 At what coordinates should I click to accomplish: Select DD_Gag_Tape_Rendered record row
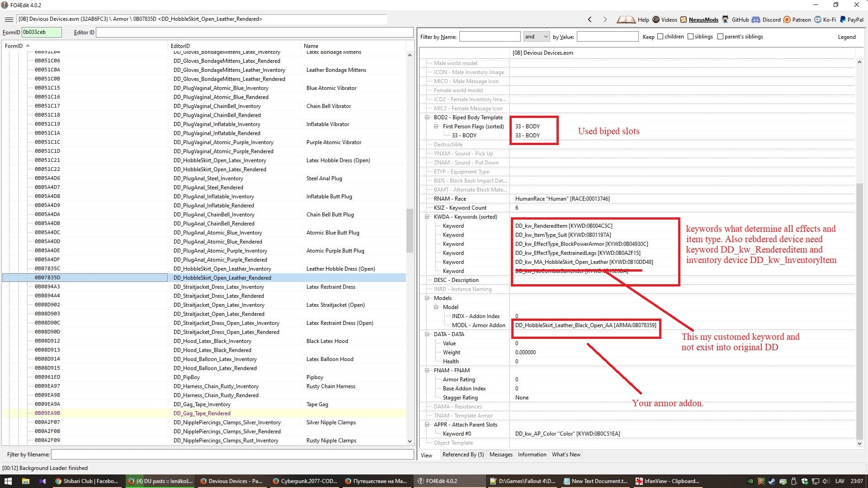click(204, 413)
